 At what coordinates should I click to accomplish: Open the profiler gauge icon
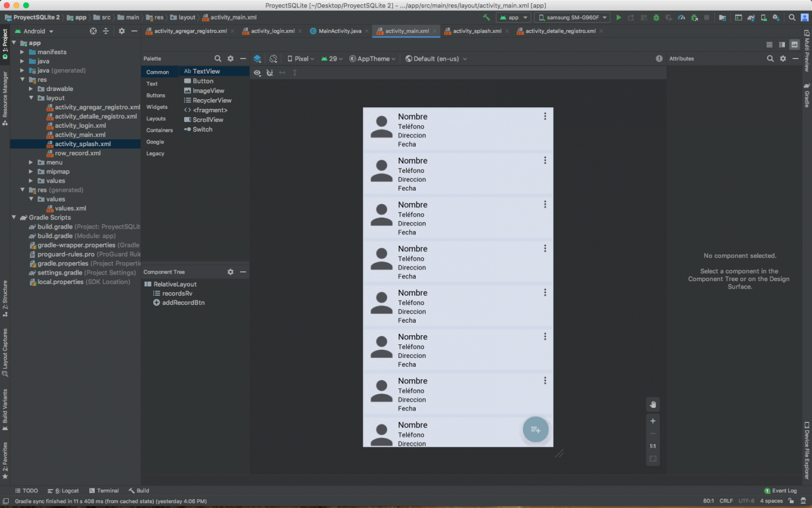[x=682, y=17]
